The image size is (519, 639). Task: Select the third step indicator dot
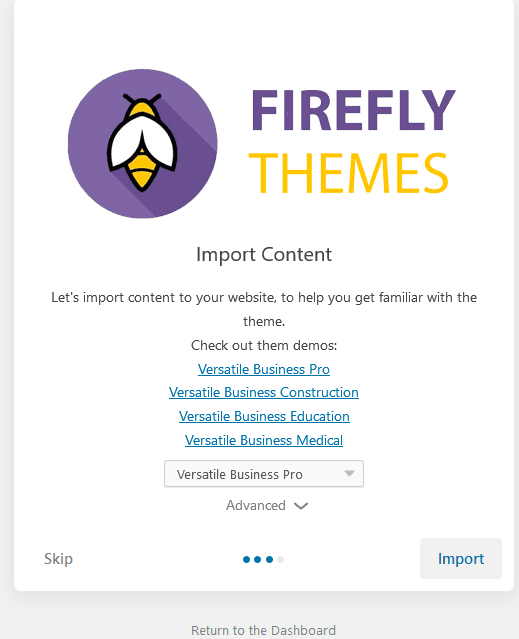coord(269,560)
